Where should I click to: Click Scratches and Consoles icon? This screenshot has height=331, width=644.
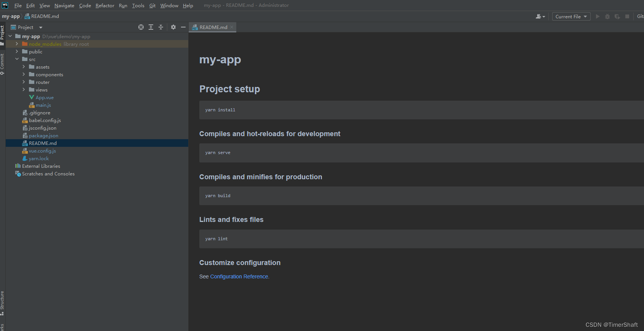click(18, 174)
